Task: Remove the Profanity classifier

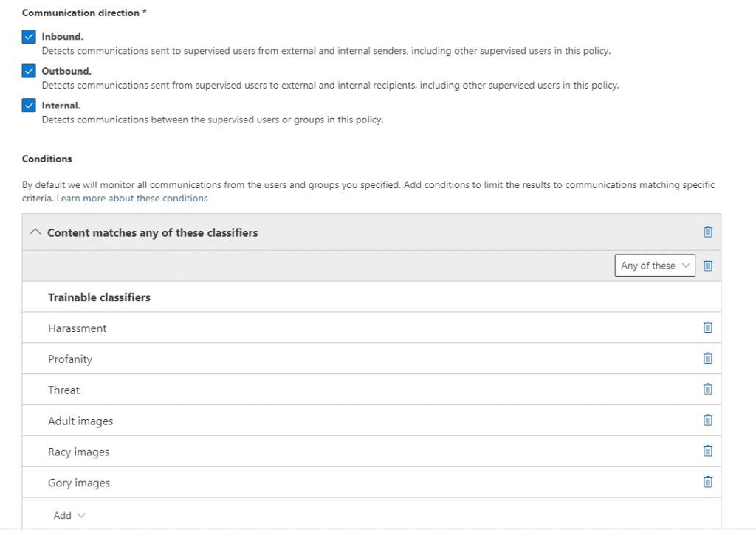Action: [707, 358]
